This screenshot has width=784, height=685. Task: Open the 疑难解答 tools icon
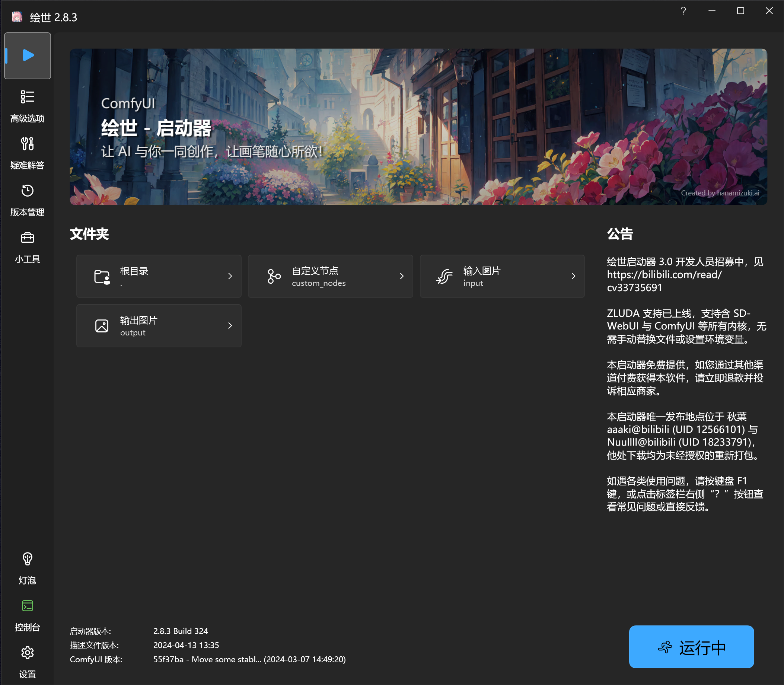pyautogui.click(x=27, y=144)
